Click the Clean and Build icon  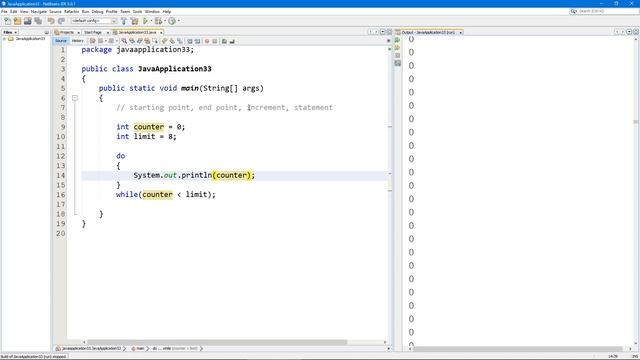click(134, 21)
